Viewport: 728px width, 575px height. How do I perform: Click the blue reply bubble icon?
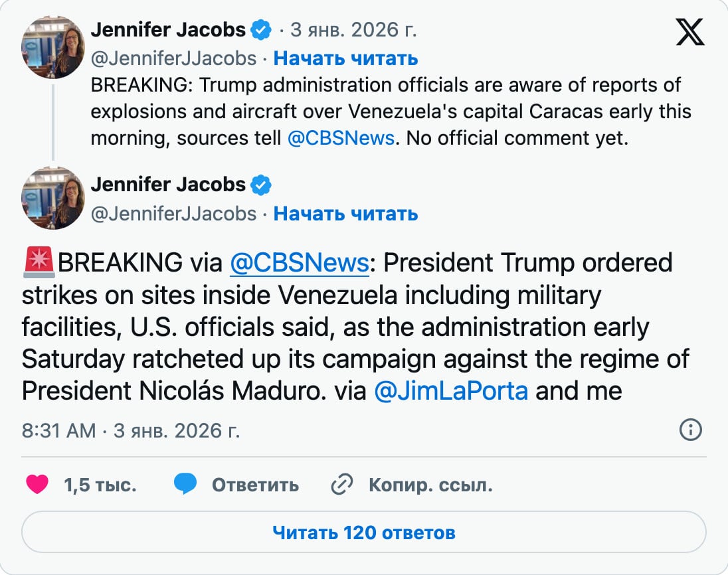[x=185, y=485]
